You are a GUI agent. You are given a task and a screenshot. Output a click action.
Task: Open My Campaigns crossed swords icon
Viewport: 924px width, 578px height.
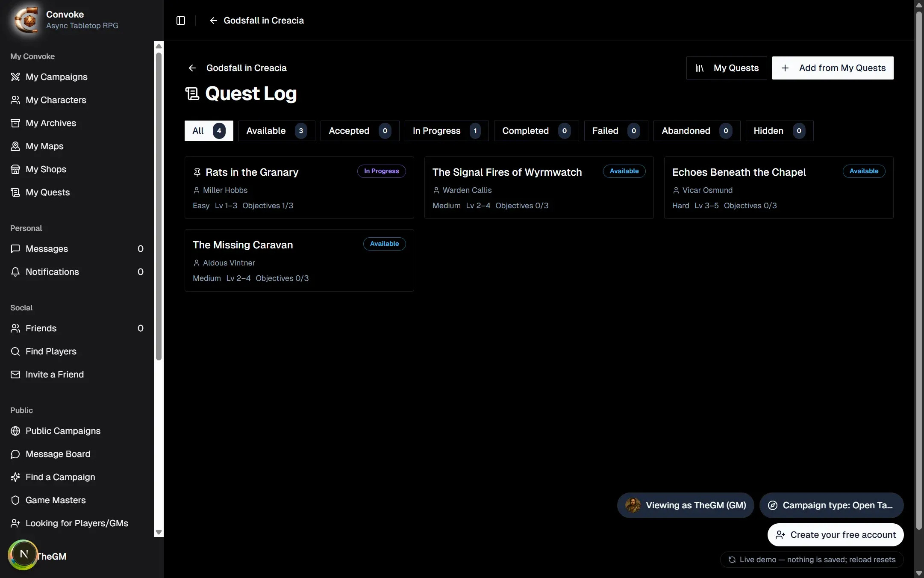(x=15, y=77)
